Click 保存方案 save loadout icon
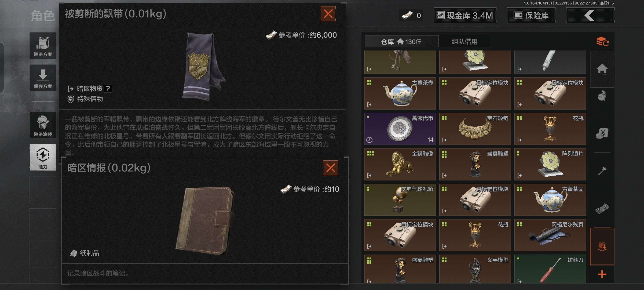The width and height of the screenshot is (644, 290). [x=43, y=78]
